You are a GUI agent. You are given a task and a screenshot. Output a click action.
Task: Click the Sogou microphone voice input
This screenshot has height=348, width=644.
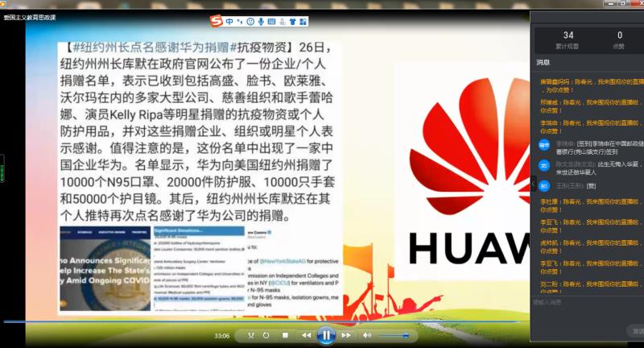pyautogui.click(x=261, y=21)
